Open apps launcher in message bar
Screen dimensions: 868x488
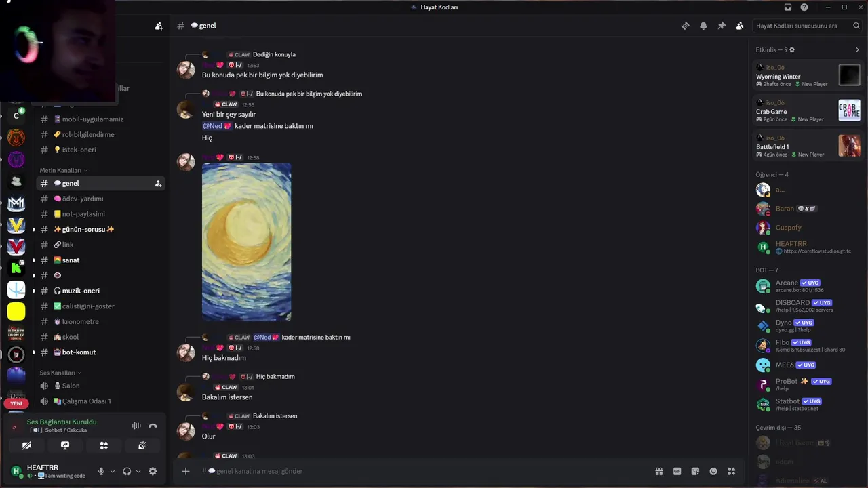click(x=732, y=471)
